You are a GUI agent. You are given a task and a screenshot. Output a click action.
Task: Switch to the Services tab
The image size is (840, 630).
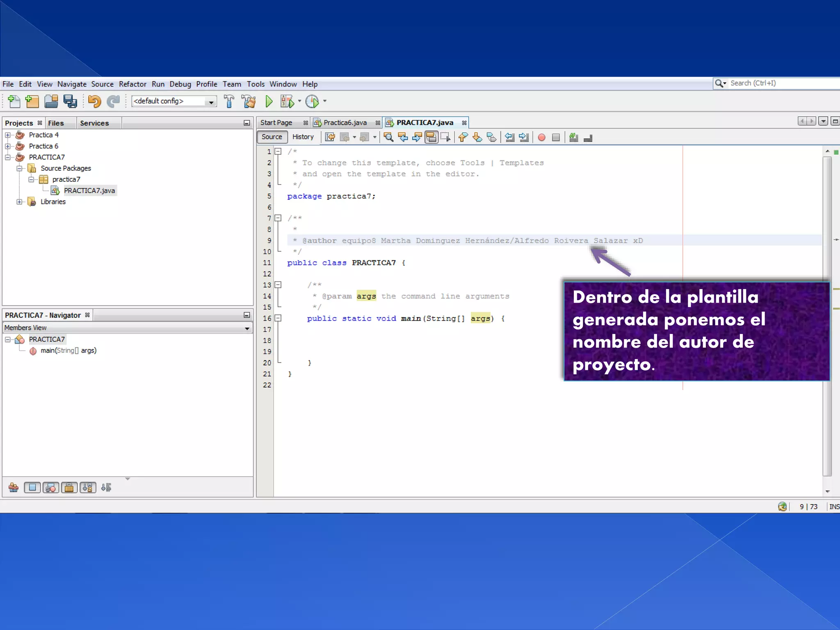point(94,123)
